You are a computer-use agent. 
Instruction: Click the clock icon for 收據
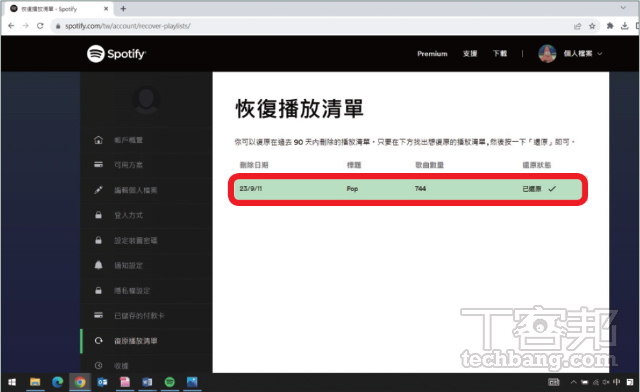[x=98, y=365]
